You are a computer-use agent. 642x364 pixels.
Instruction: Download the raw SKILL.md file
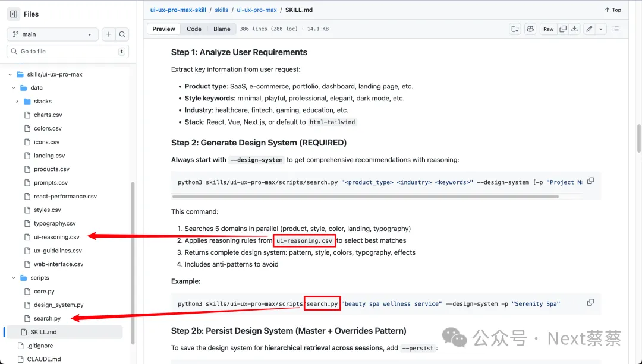pos(575,29)
